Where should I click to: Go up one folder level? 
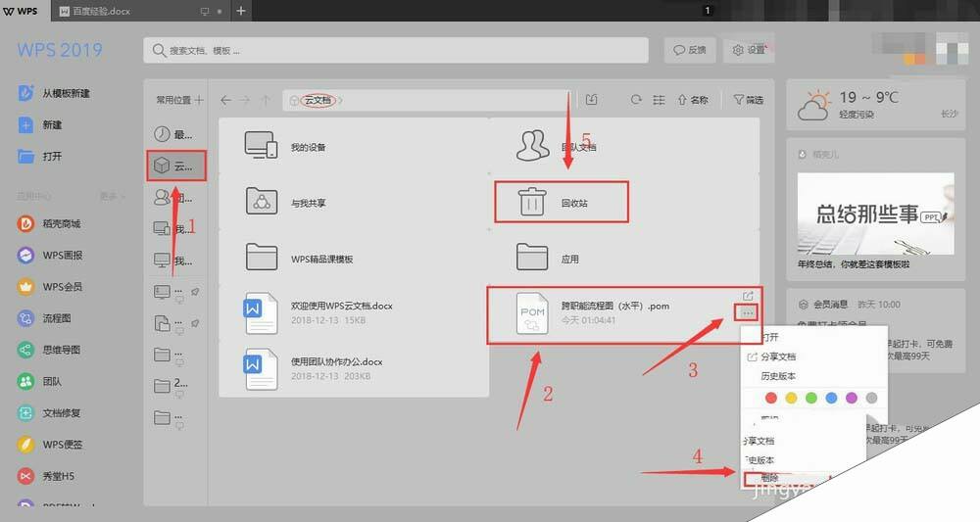tap(266, 100)
